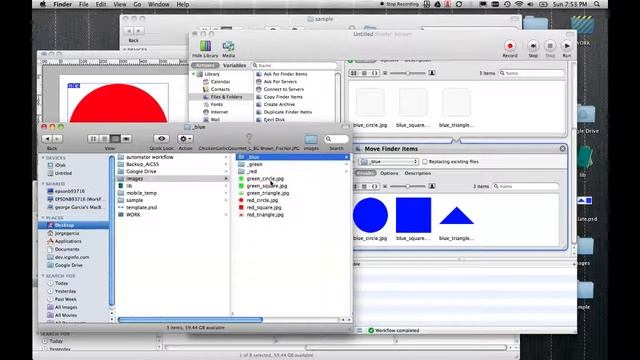Screen dimensions: 640x360
Task: Open the _blue destination folder dropdown
Action: [x=389, y=162]
